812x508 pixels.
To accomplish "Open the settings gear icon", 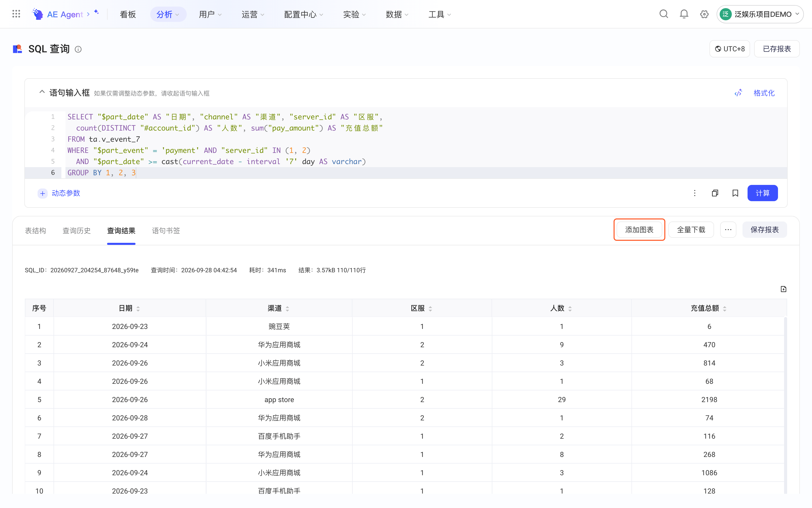I will (704, 14).
